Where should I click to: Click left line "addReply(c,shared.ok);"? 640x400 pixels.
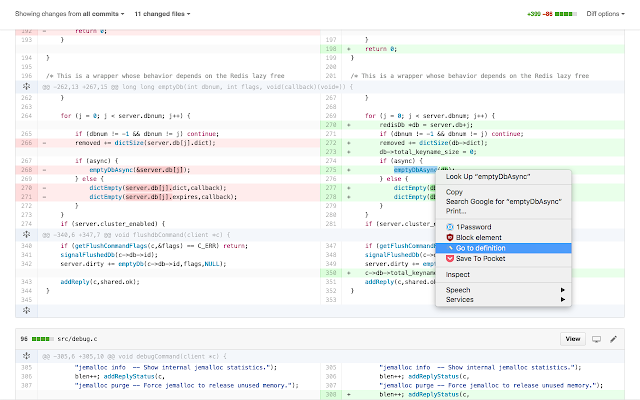tap(100, 282)
